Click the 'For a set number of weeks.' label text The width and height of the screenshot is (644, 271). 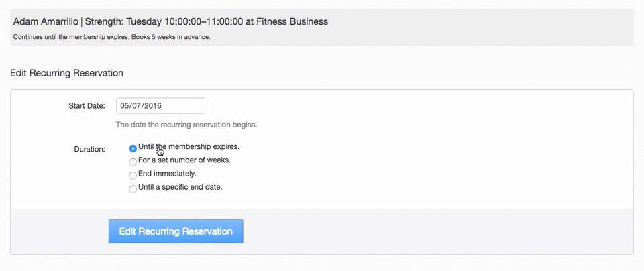point(184,160)
